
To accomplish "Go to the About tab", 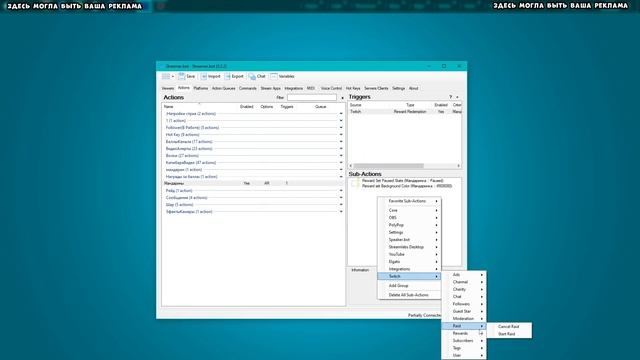I will (413, 88).
